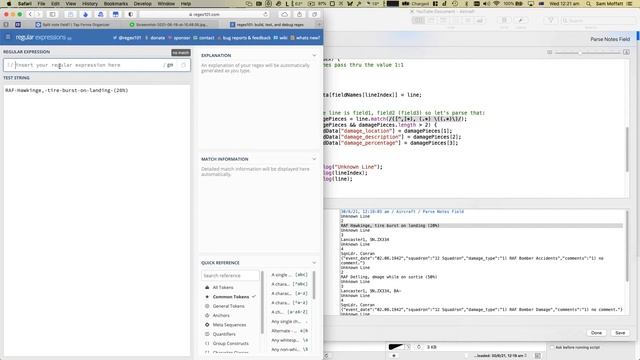Click the test string text area
Screen dimensions: 640x360
click(x=97, y=220)
